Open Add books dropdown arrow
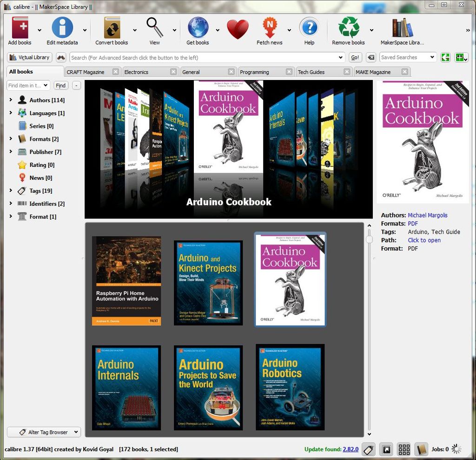Image resolution: width=476 pixels, height=460 pixels. 40,30
